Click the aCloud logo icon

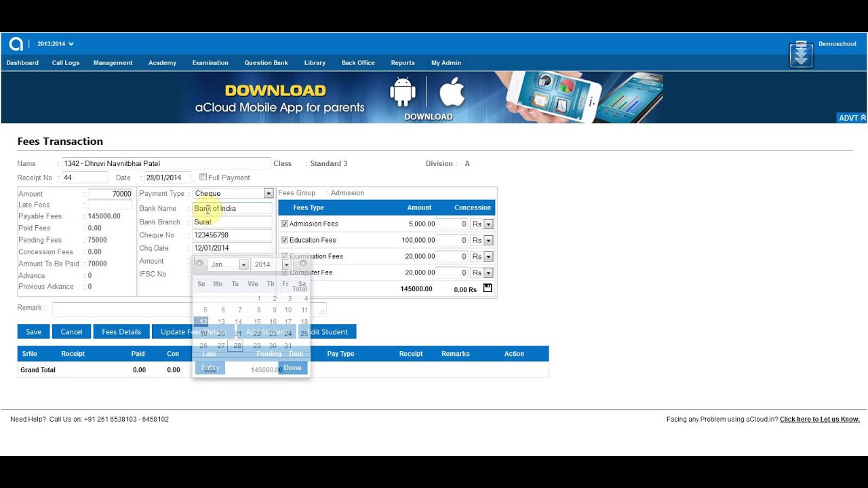pyautogui.click(x=16, y=44)
